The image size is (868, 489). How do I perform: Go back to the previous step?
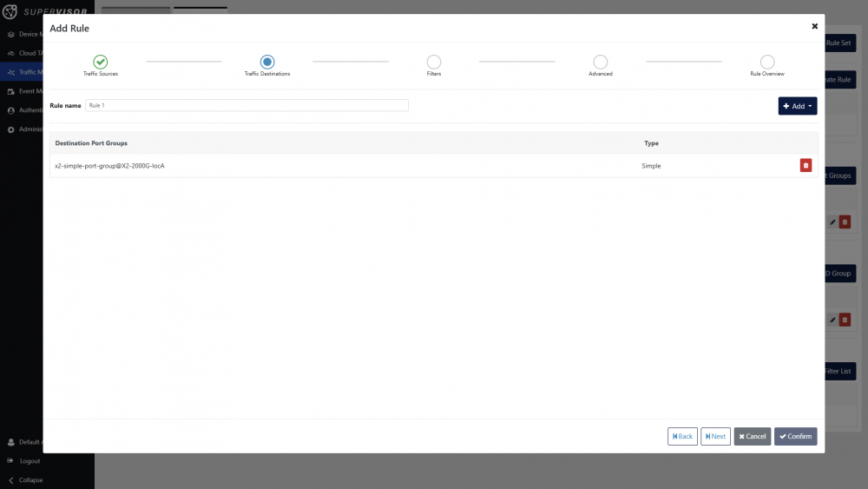(682, 436)
